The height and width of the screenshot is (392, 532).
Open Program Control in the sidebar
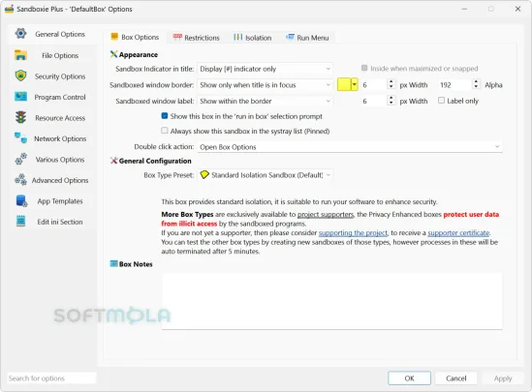[x=52, y=97]
